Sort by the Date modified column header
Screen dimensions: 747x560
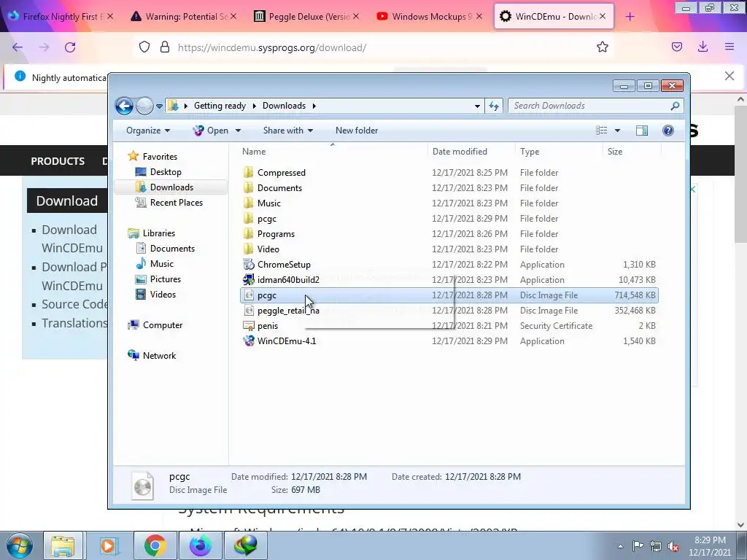pyautogui.click(x=471, y=152)
